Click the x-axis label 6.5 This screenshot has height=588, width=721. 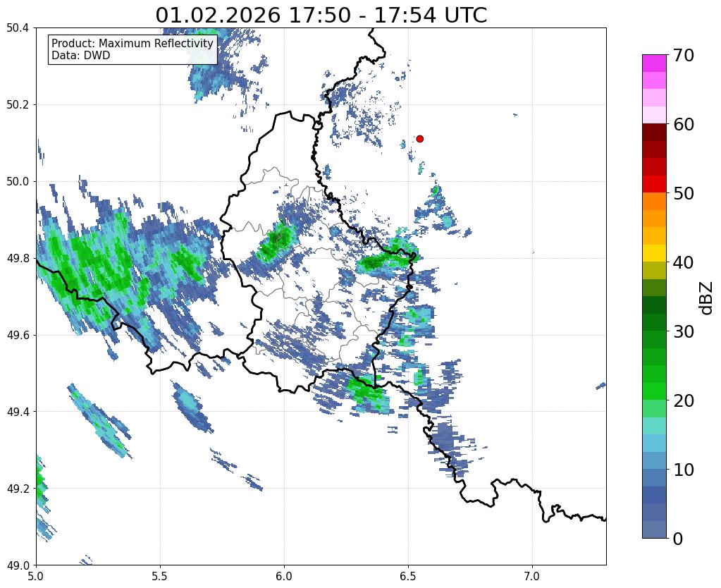coord(408,576)
